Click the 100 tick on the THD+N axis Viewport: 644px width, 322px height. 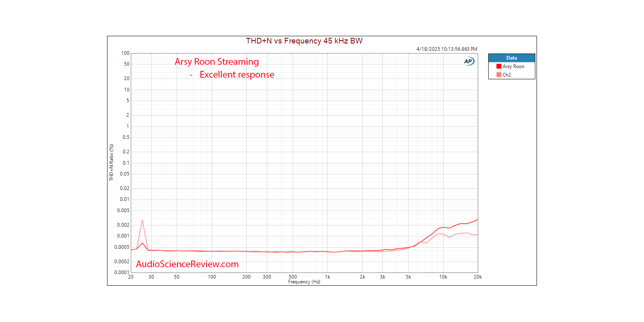pyautogui.click(x=125, y=53)
